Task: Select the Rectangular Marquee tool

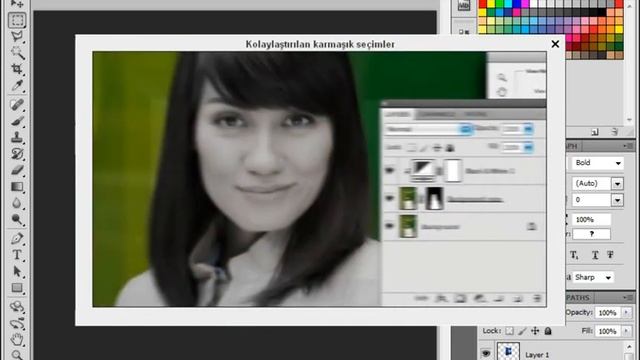Action: pos(17,20)
